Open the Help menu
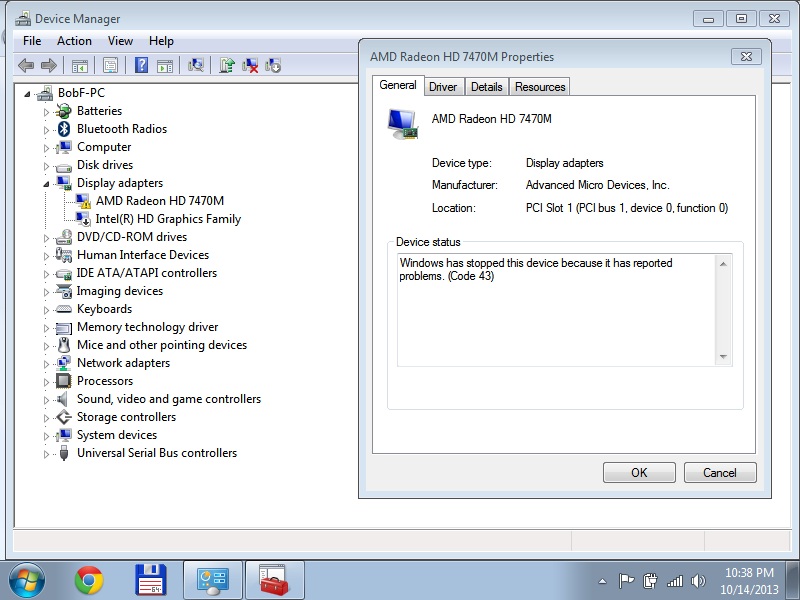This screenshot has width=800, height=600. [x=161, y=41]
